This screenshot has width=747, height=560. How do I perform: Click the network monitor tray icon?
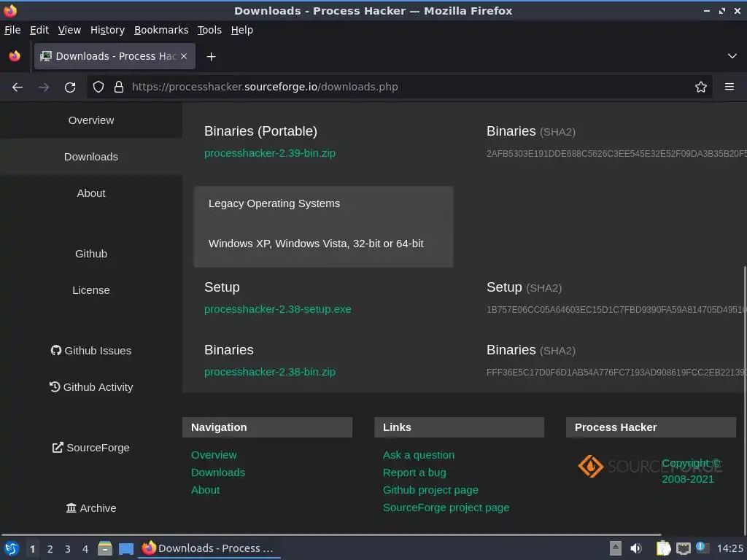pos(683,548)
